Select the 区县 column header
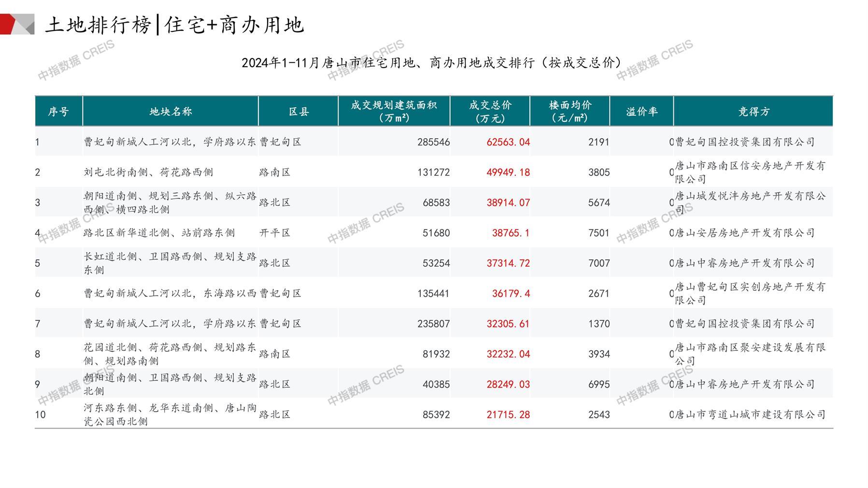 [299, 112]
